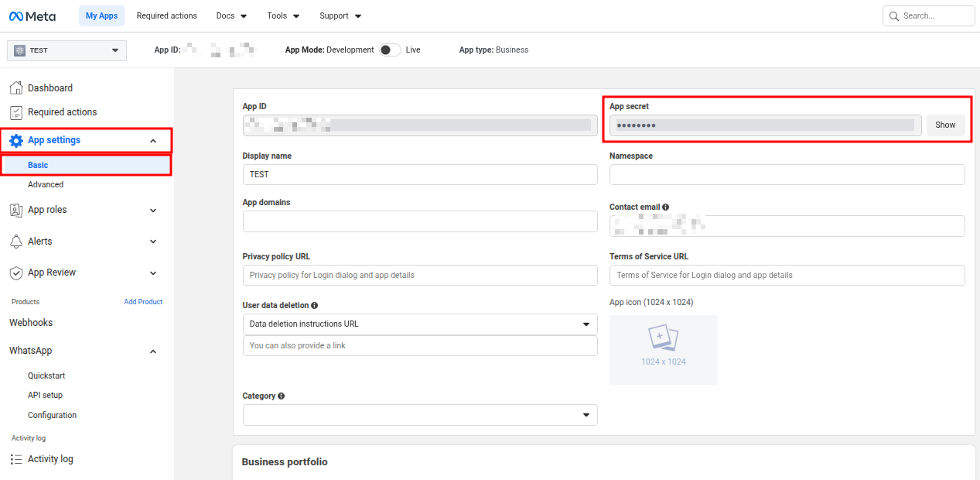The height and width of the screenshot is (480, 980).
Task: Click the App roles person icon
Action: click(x=16, y=210)
